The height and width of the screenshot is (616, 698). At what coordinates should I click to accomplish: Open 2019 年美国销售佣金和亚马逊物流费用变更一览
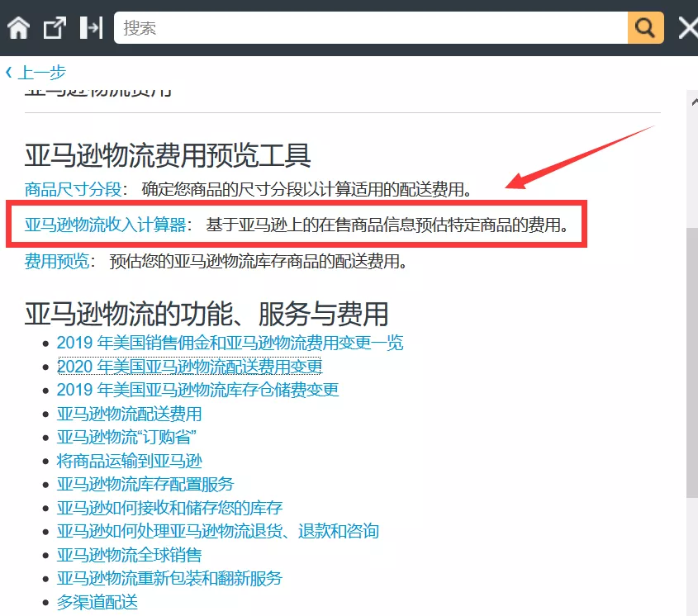230,343
